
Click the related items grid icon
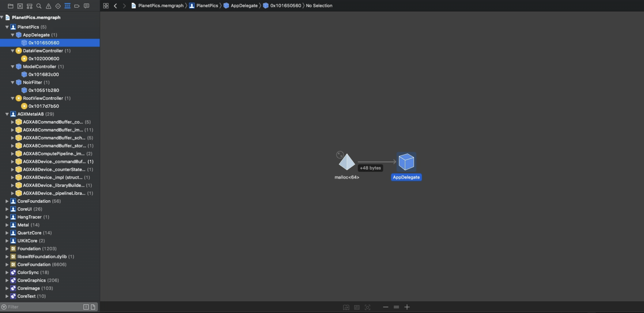(106, 6)
